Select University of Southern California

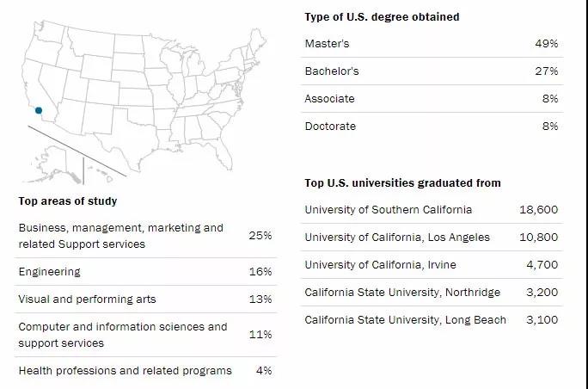coord(388,210)
